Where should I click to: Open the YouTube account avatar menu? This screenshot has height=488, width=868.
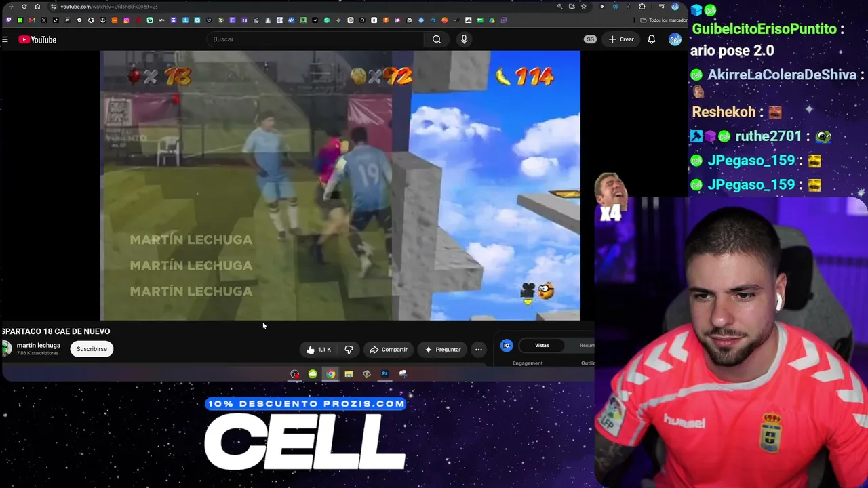(x=675, y=39)
